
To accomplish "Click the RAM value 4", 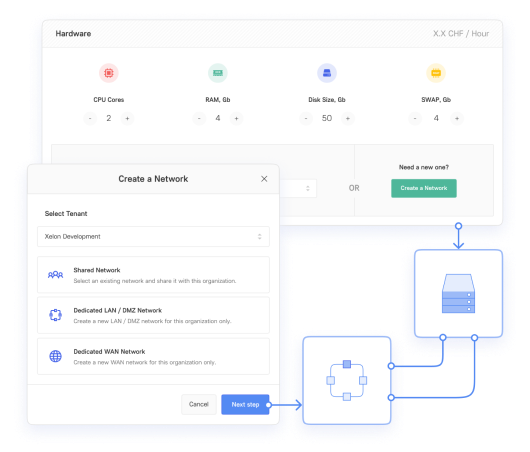I will tap(218, 118).
